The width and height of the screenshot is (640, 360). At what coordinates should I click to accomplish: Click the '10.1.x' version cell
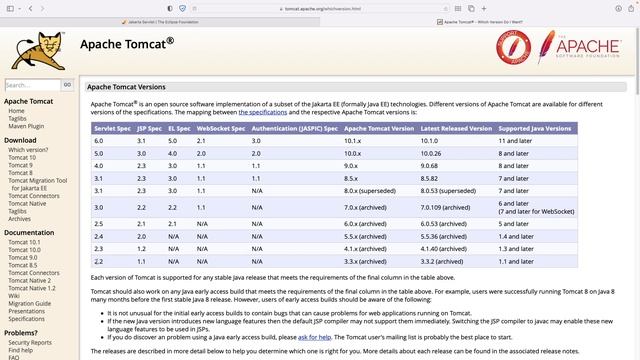(x=352, y=141)
